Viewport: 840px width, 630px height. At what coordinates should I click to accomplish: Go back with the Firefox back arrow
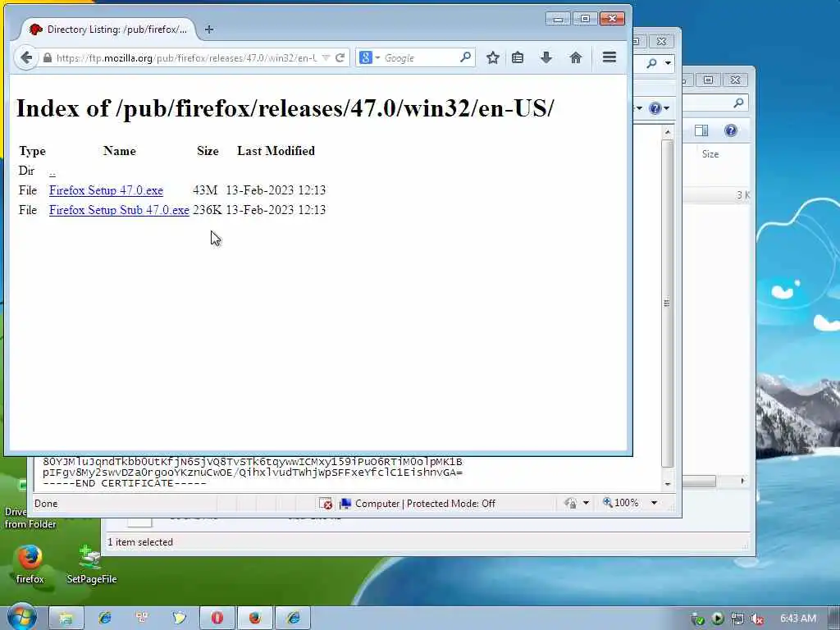point(25,57)
